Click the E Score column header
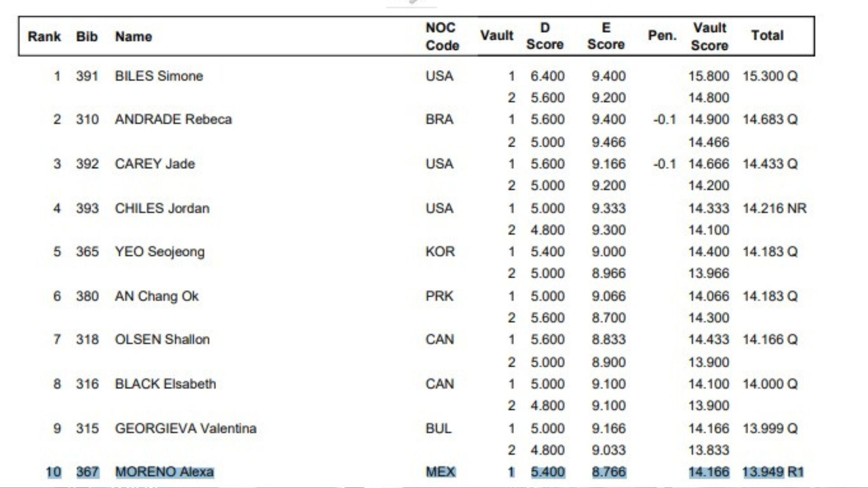868x488 pixels. 606,36
